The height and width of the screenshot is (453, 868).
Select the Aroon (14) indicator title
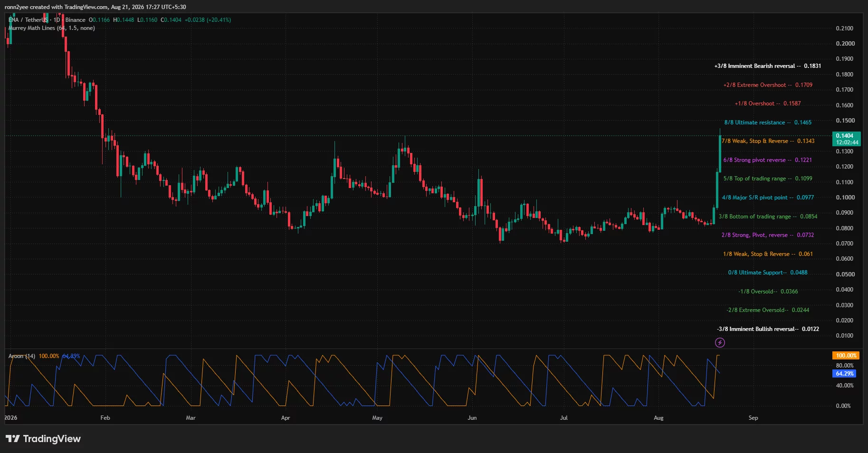pos(22,356)
